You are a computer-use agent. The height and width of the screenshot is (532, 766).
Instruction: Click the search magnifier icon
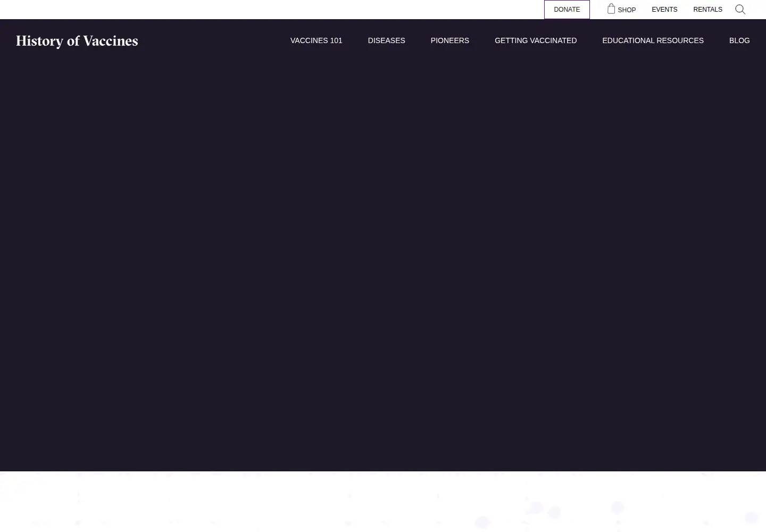click(740, 10)
